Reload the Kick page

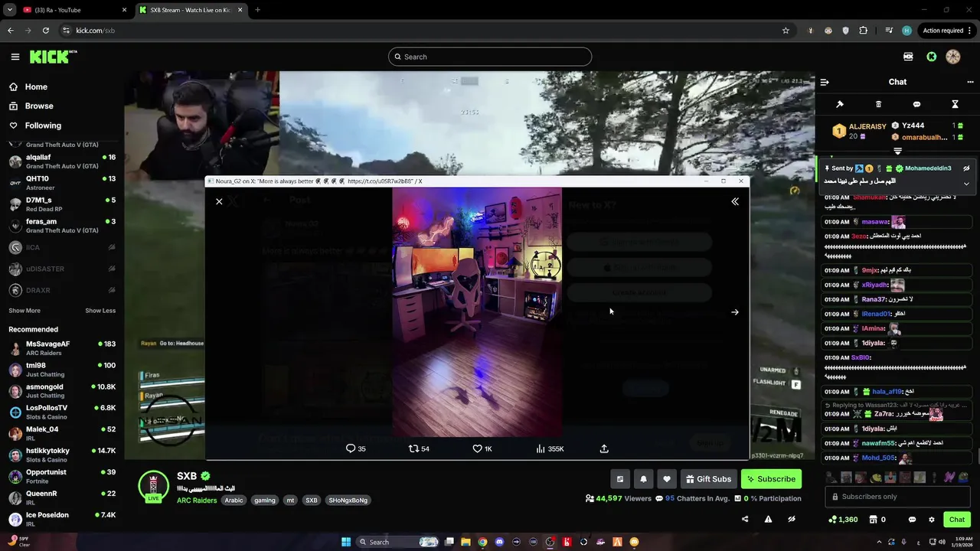tap(46, 31)
